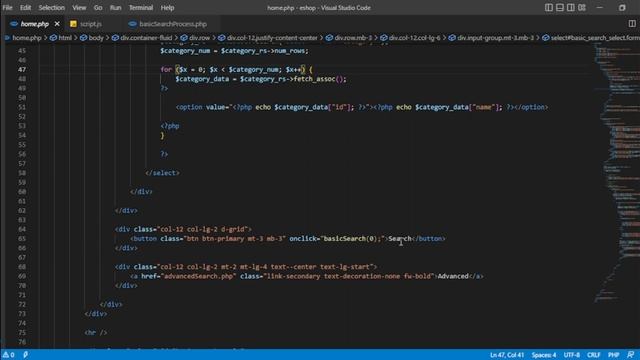The height and width of the screenshot is (360, 640).
Task: Expand the div.row breadcrumb
Action: (196, 38)
